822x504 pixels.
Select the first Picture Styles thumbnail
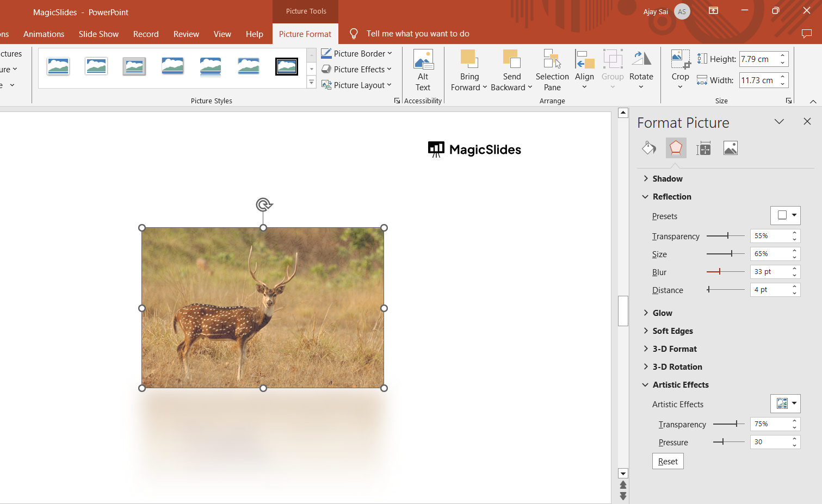(x=58, y=66)
